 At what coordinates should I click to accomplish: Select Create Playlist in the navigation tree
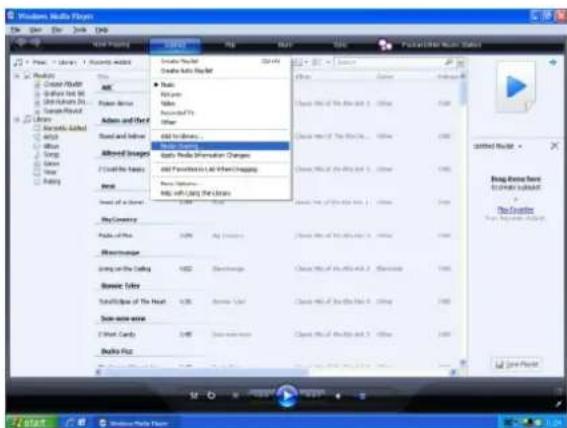click(x=63, y=84)
